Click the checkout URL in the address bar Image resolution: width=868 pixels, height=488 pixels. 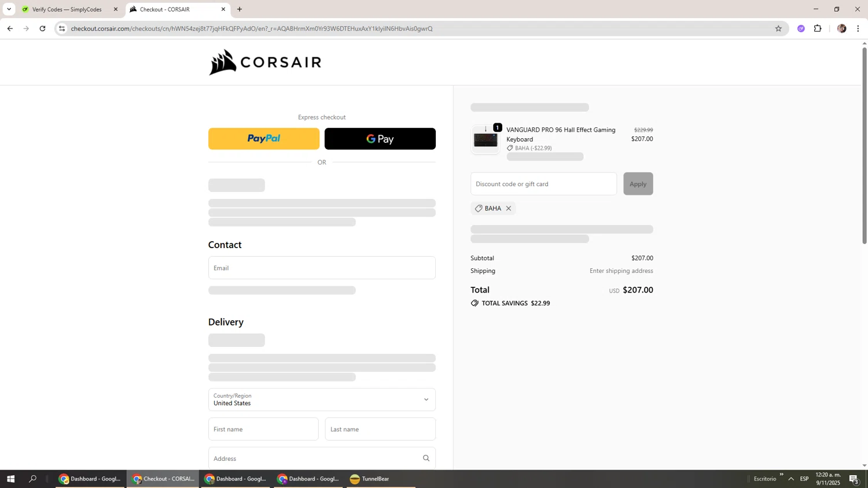(252, 28)
